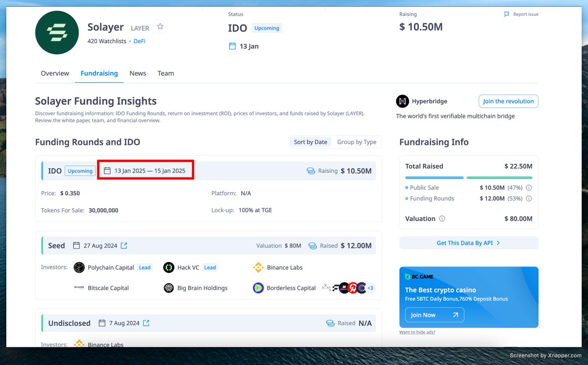Screen dimensions: 588x365
Task: Switch to the Team tab
Action: 166,73
